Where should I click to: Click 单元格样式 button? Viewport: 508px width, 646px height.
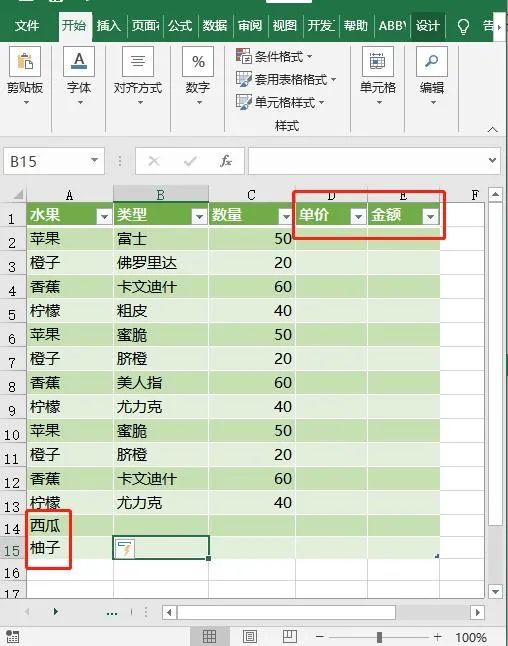coord(280,102)
